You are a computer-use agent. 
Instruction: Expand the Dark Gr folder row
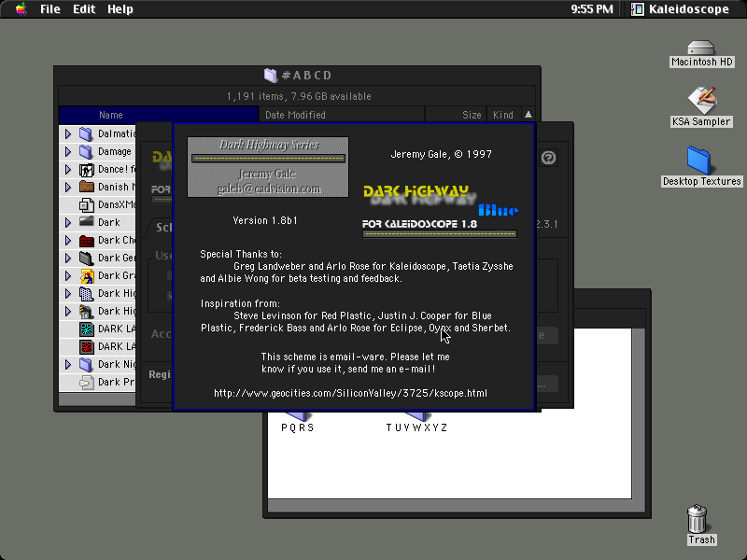[68, 275]
